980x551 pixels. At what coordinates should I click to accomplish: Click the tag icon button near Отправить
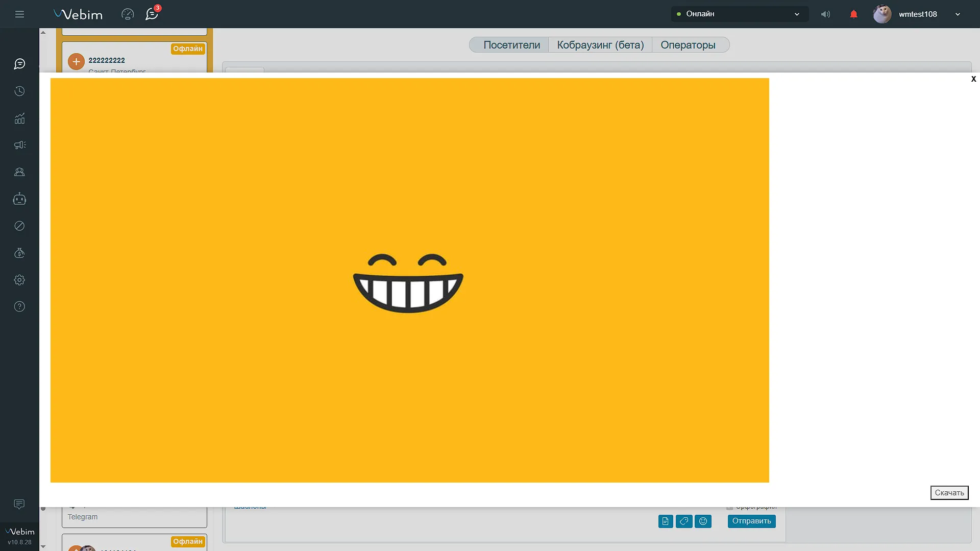tap(684, 521)
